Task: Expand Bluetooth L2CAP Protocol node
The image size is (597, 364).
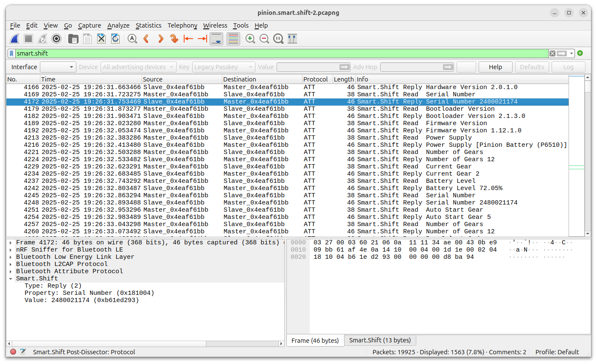Action: [x=11, y=264]
